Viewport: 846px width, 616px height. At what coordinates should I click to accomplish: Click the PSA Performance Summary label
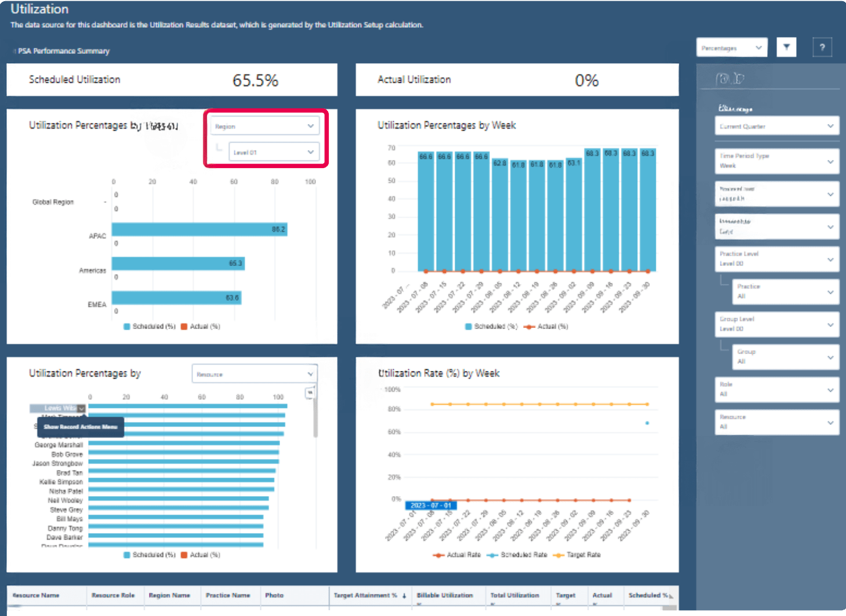point(64,51)
